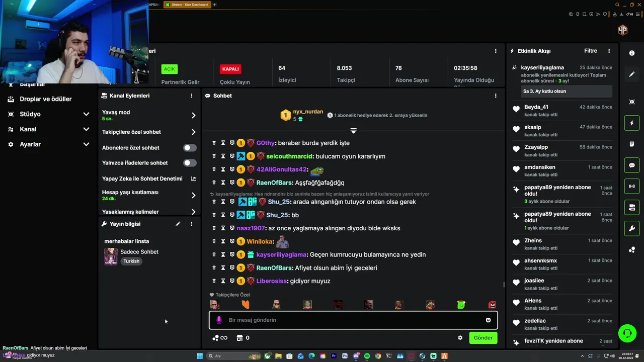Switch to Stream - Kick Dashboard browser tab
This screenshot has width=644, height=362.
pos(186,5)
